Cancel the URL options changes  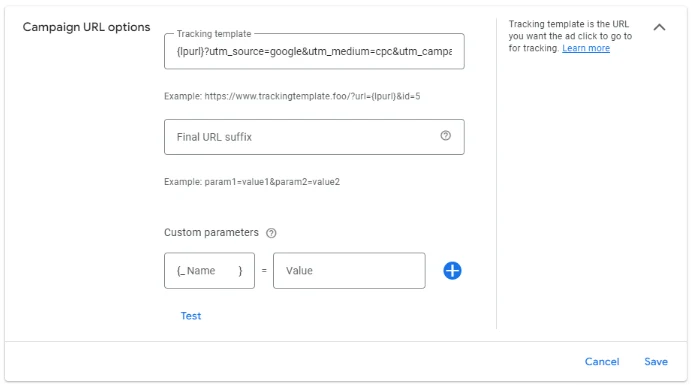tap(602, 361)
